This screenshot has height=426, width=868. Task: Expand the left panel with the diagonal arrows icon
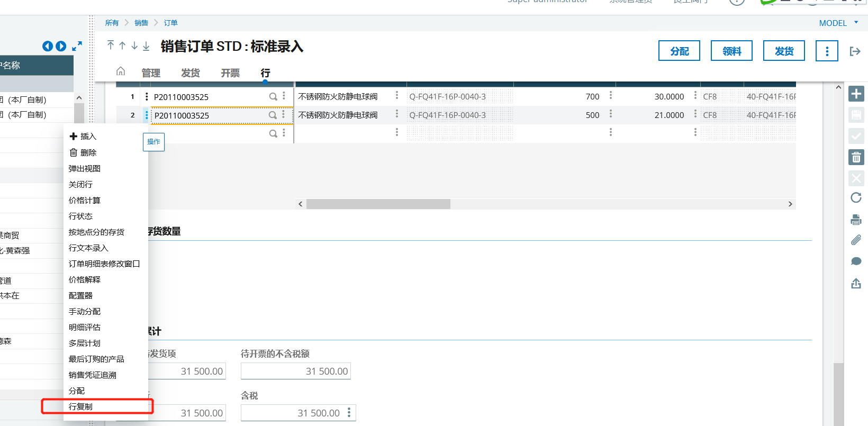77,47
